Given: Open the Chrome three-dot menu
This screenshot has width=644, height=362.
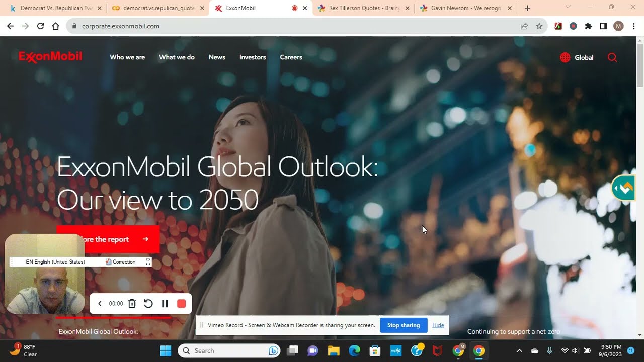Looking at the screenshot, I should click(634, 26).
